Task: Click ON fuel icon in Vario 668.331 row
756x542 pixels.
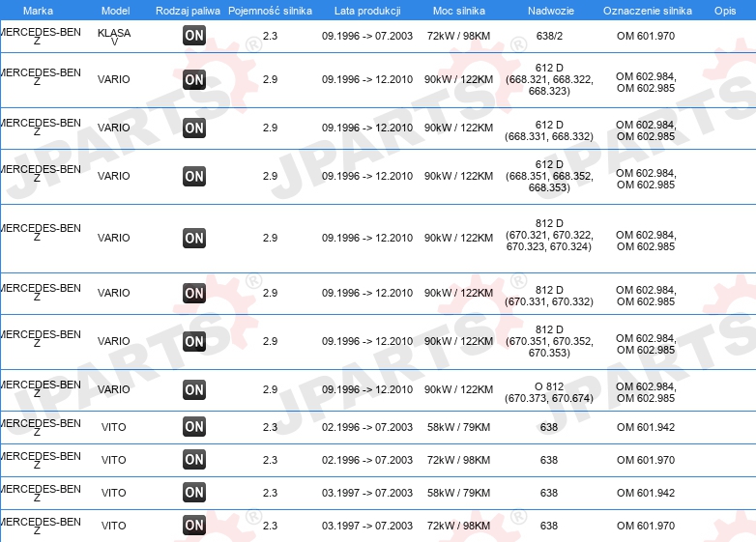Action: (194, 128)
